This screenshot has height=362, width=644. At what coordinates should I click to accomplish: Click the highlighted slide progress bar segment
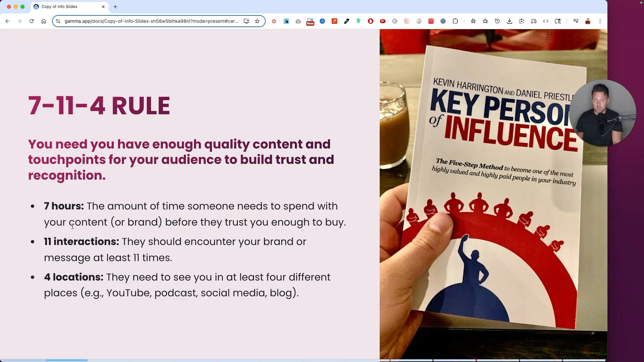[x=66, y=360]
